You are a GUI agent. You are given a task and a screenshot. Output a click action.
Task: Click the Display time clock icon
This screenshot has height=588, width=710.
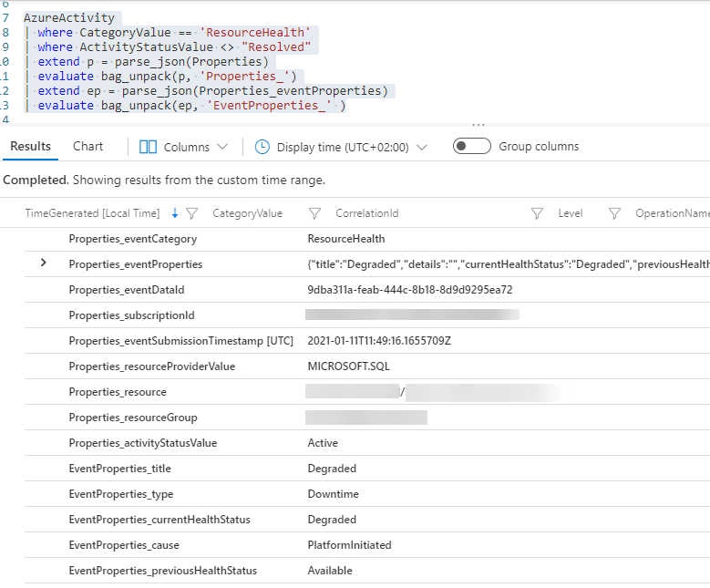pyautogui.click(x=262, y=147)
